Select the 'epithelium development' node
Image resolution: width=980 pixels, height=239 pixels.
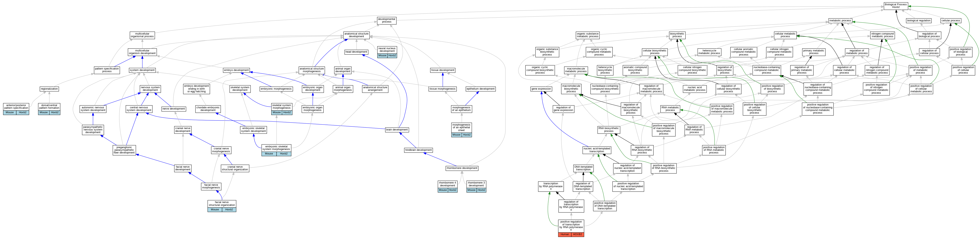pos(481,89)
